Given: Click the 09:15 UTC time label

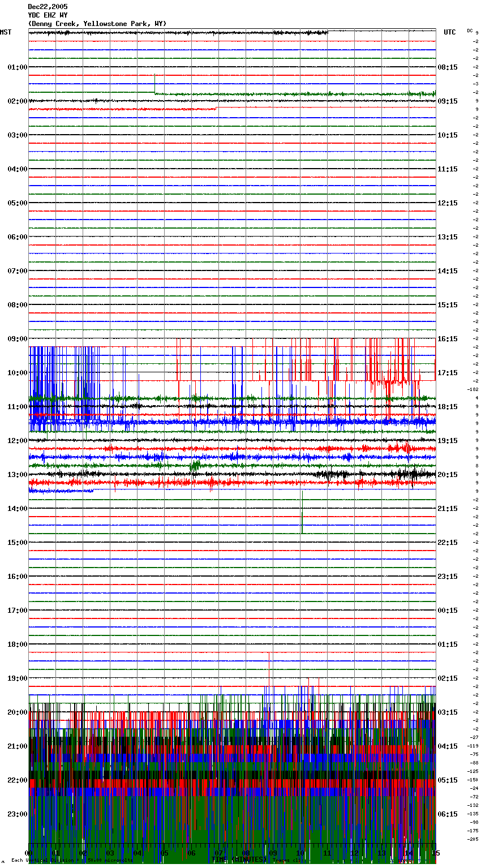Looking at the screenshot, I should (x=448, y=101).
